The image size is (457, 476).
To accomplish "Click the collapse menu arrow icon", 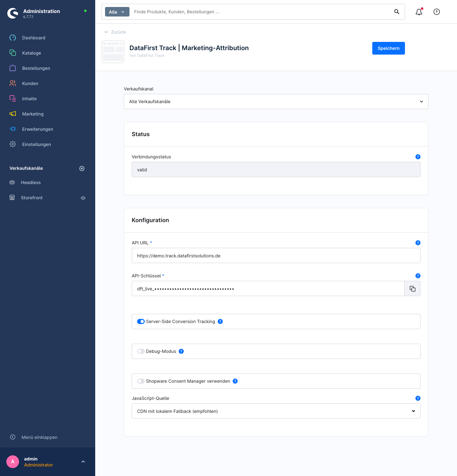I will 13,437.
